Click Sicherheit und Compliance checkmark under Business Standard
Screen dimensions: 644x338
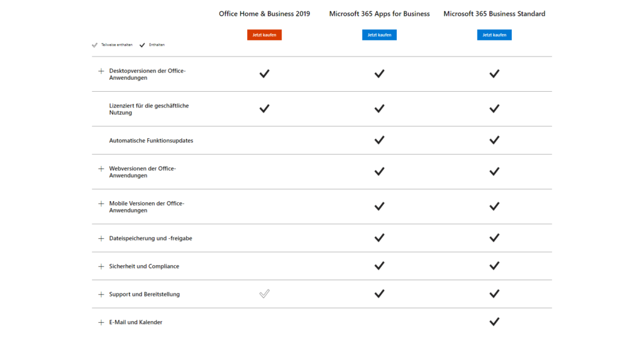click(x=494, y=265)
